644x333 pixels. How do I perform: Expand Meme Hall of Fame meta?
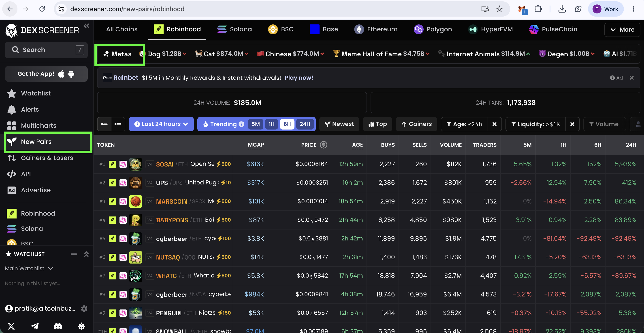click(381, 54)
